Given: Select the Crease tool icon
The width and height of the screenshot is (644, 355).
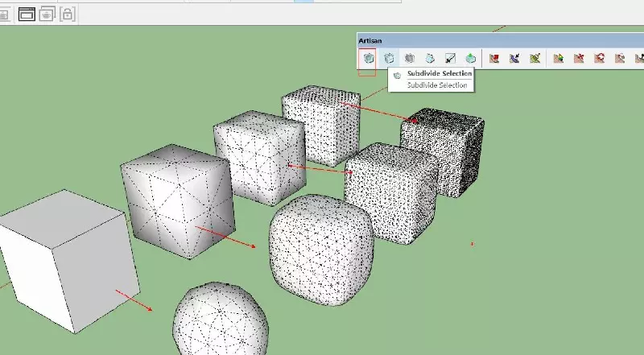Looking at the screenshot, I should (x=430, y=58).
